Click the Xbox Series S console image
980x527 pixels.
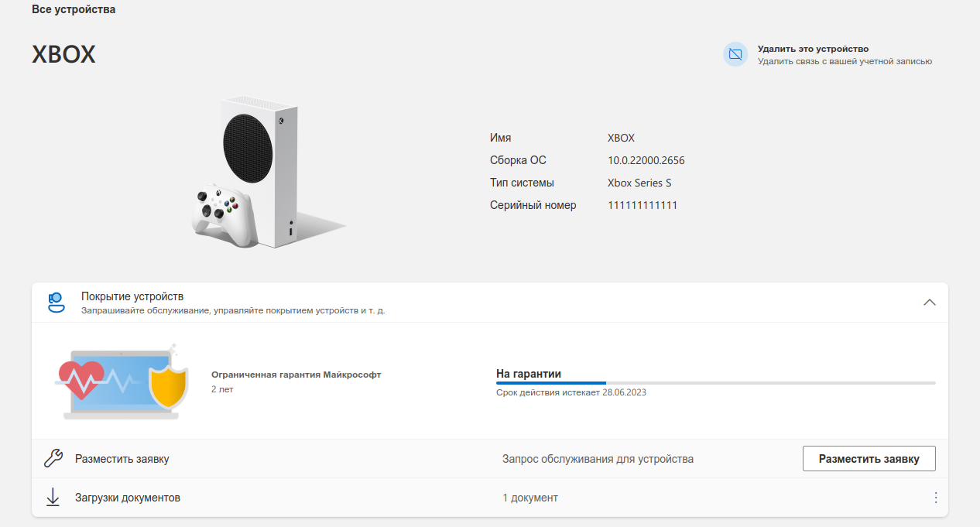click(255, 173)
